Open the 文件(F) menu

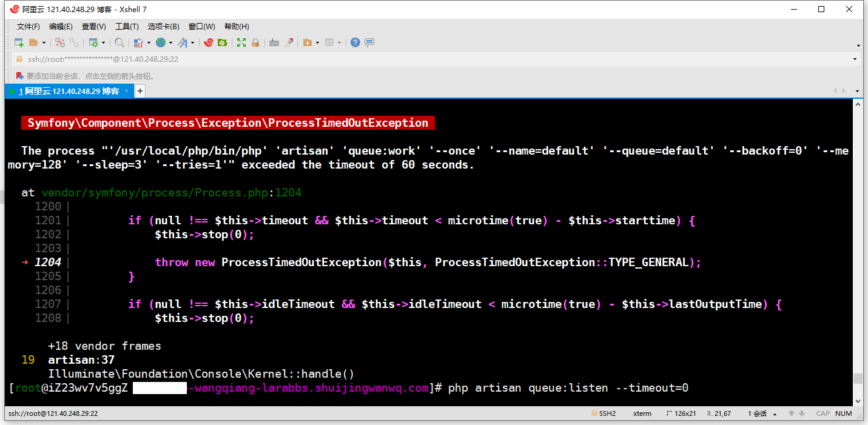pyautogui.click(x=29, y=27)
